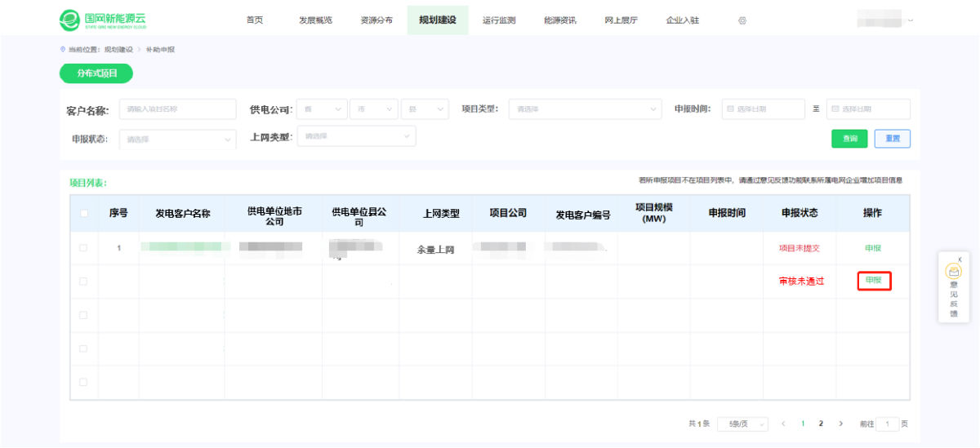Check the third row checkbox
The image size is (980, 448).
coord(83,315)
